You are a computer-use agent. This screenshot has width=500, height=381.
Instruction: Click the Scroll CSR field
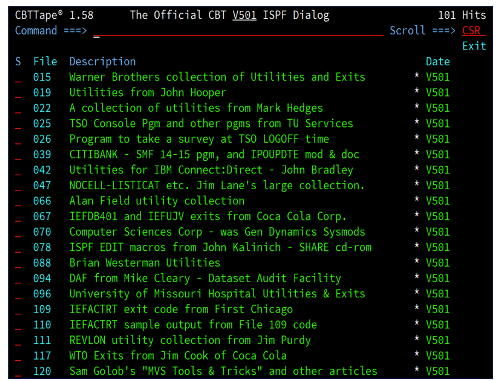(x=474, y=31)
